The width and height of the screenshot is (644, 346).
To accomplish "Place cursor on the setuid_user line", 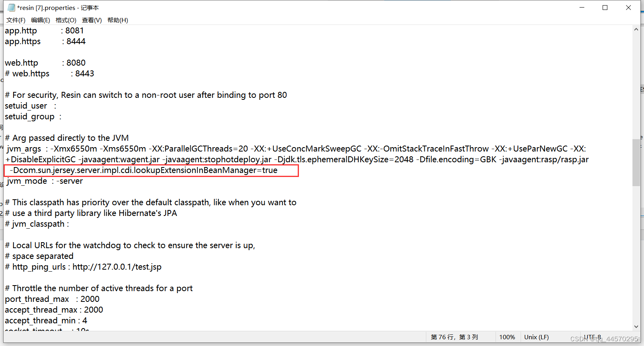I will click(31, 106).
